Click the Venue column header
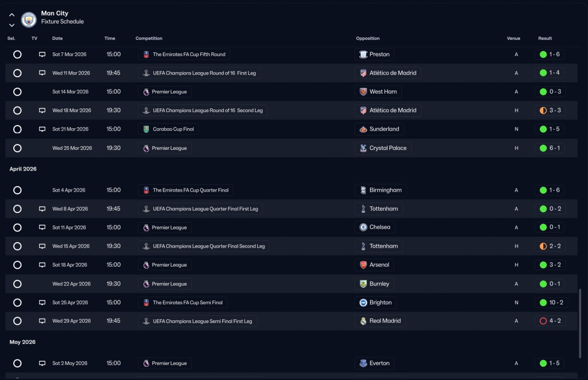588x380 pixels. (x=514, y=39)
